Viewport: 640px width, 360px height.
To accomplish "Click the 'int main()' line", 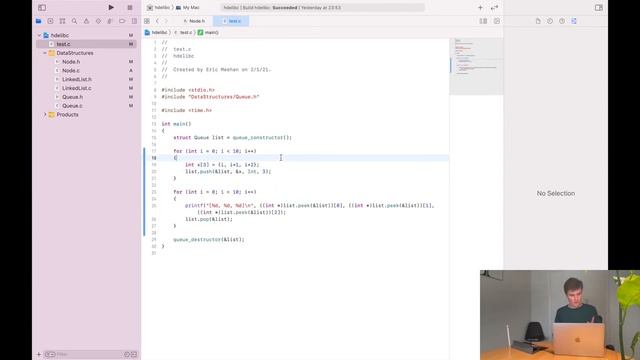I will point(176,124).
